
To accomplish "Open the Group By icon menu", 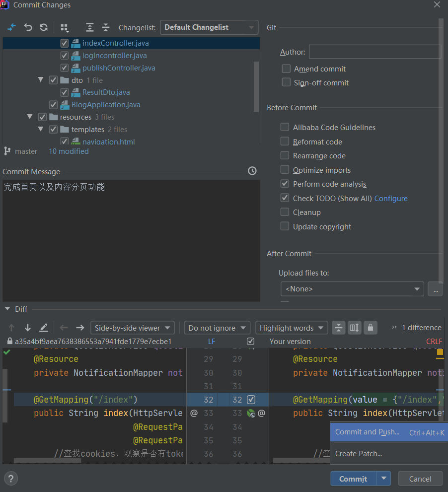I will (x=65, y=28).
